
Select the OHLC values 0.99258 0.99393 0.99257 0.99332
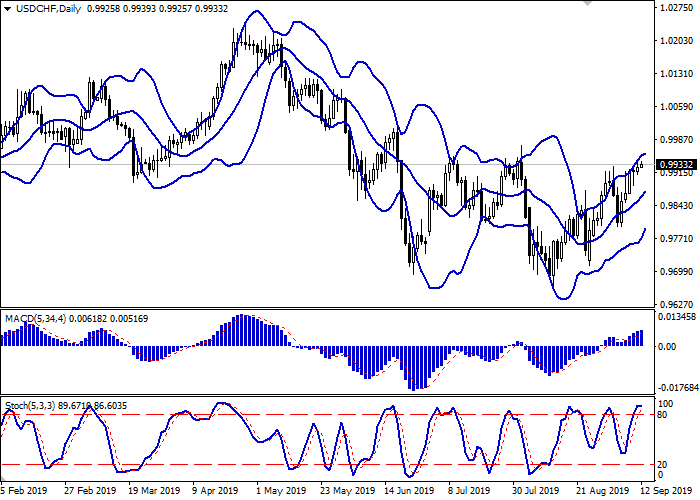pos(157,9)
